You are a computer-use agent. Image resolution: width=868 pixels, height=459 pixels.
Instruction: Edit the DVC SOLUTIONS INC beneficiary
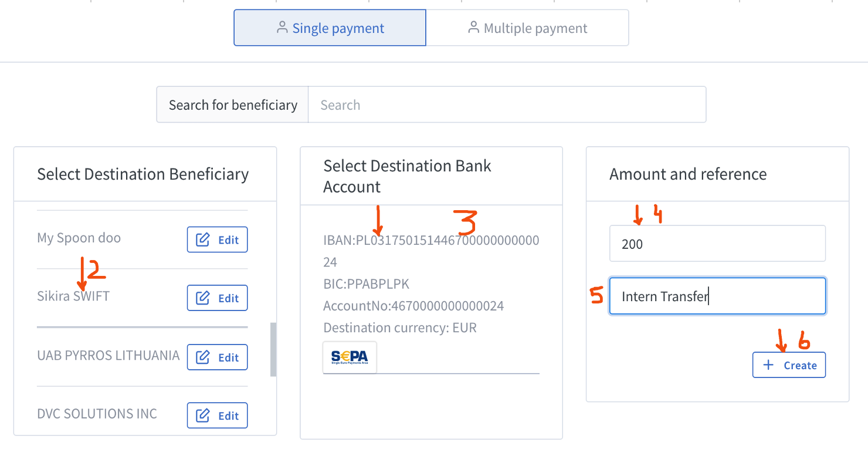pos(218,416)
